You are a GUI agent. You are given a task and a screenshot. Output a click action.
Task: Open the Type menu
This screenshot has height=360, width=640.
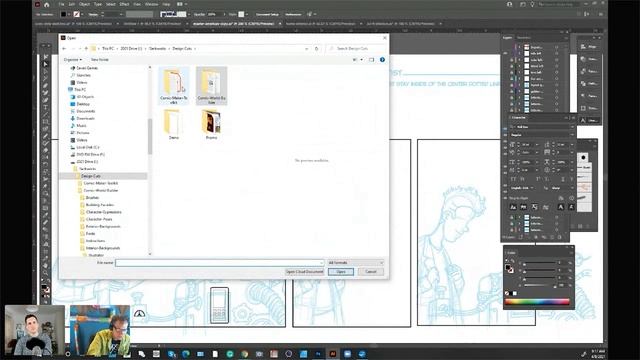[x=98, y=4]
